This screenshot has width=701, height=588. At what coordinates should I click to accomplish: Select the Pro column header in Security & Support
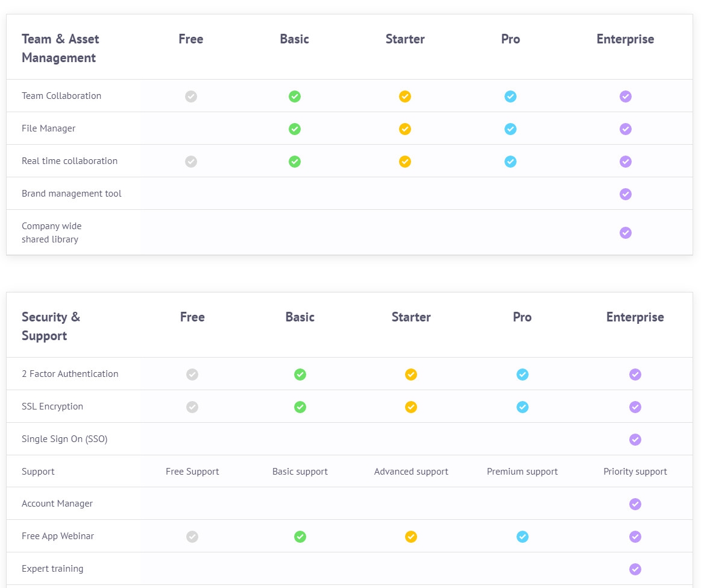click(522, 317)
